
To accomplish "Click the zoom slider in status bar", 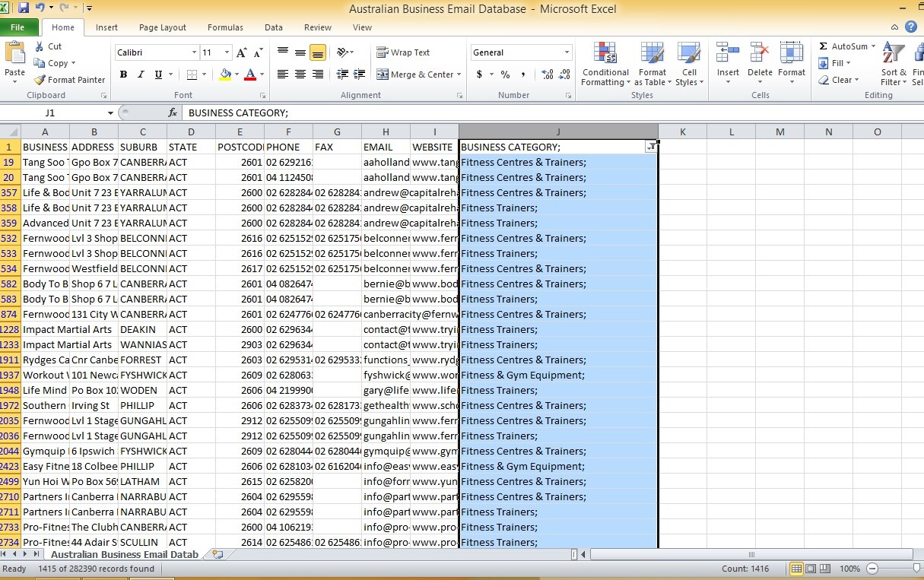I will click(897, 569).
